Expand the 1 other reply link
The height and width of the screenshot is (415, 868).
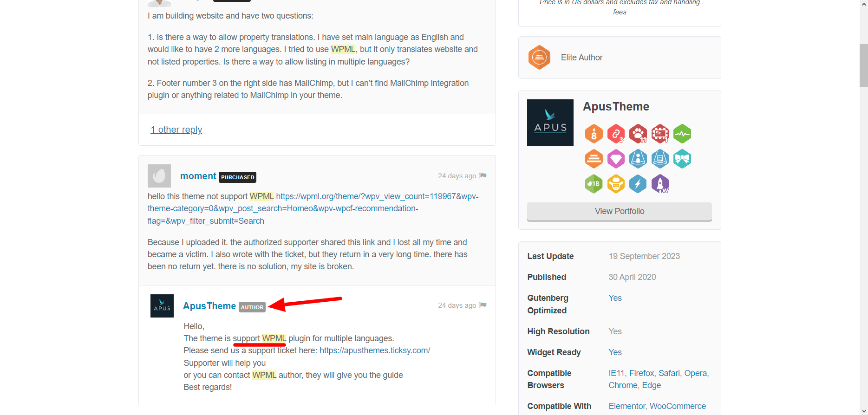[x=176, y=130]
